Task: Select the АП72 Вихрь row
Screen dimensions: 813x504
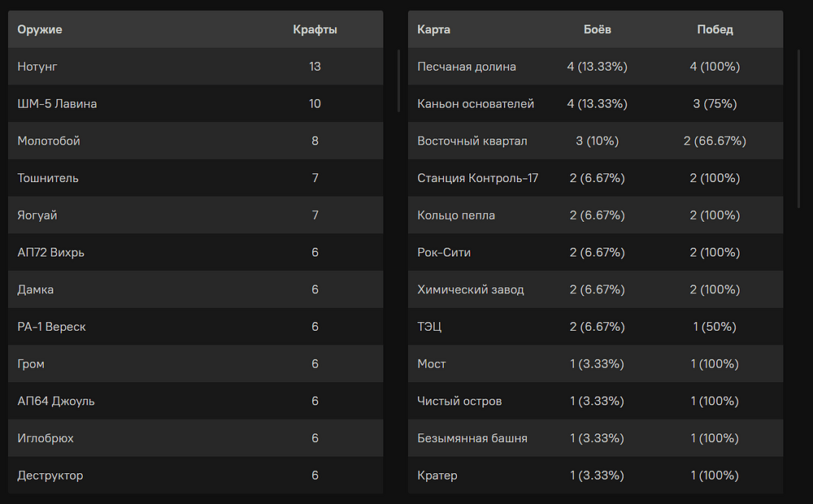Action: click(195, 253)
